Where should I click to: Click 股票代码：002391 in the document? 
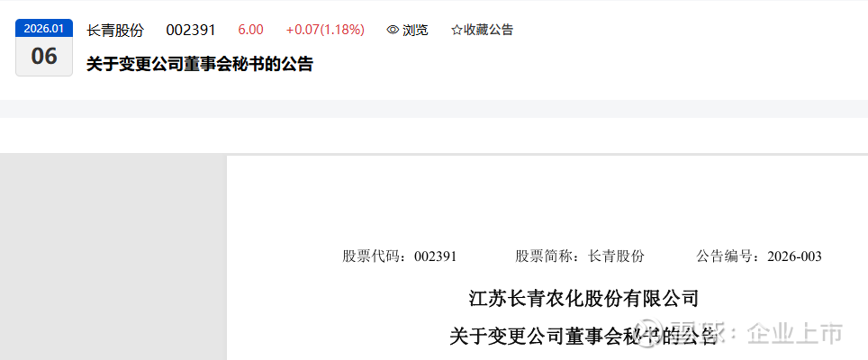(x=399, y=256)
